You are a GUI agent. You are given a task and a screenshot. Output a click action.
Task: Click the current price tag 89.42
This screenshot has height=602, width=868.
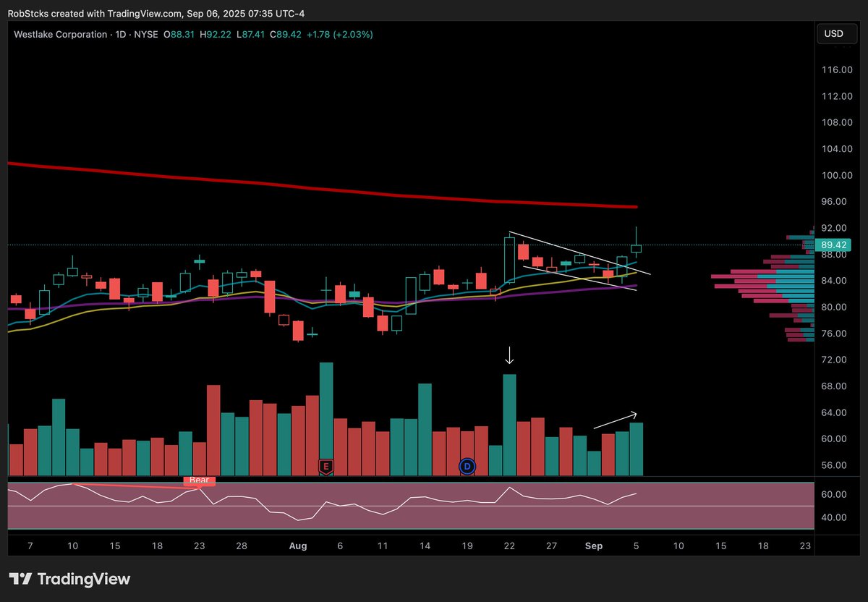pyautogui.click(x=834, y=245)
